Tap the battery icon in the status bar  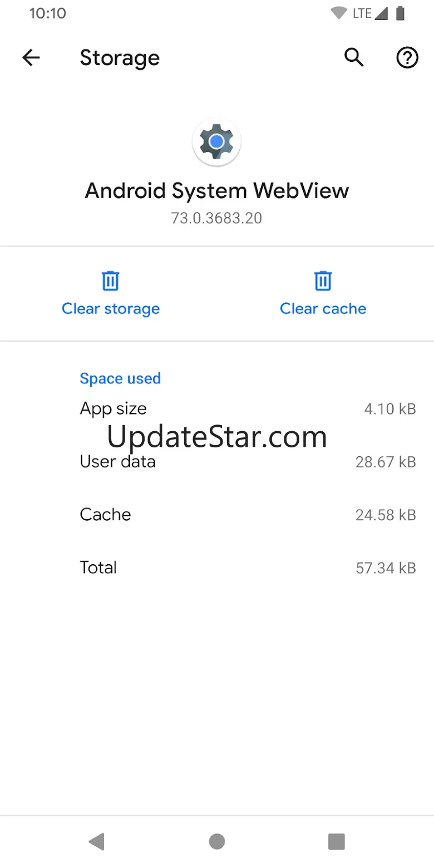(400, 13)
